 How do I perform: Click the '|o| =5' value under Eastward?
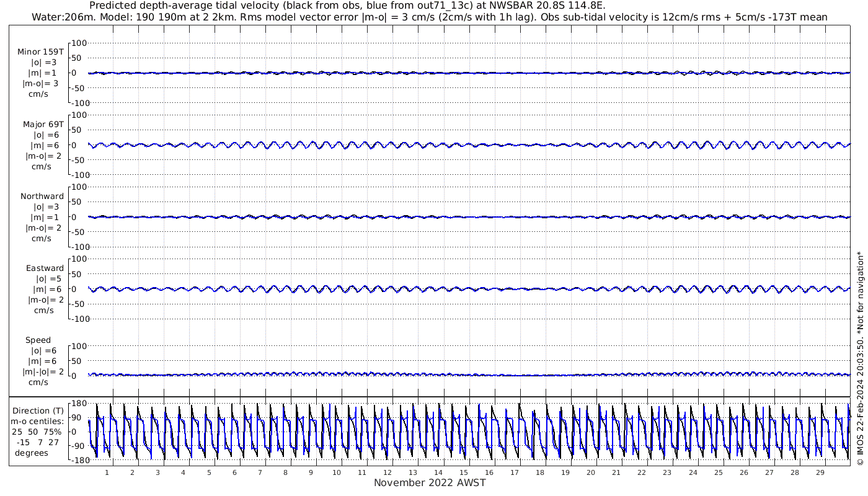48,279
